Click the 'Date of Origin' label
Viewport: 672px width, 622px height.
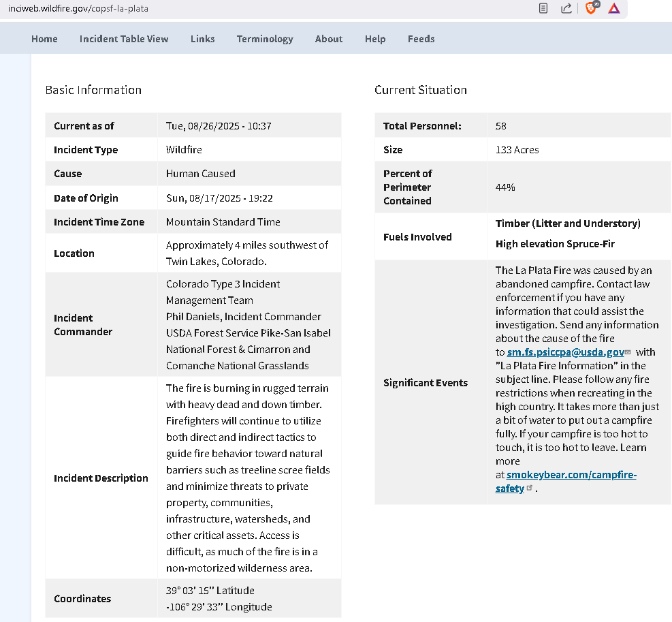(x=86, y=198)
